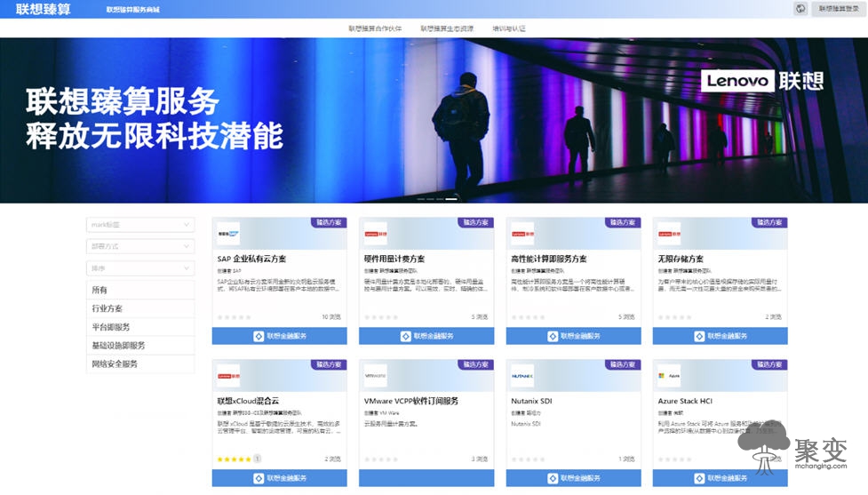Click 臻选方案 badge on VMware VCPP card
Screen dimensions: 868x495
pyautogui.click(x=475, y=364)
